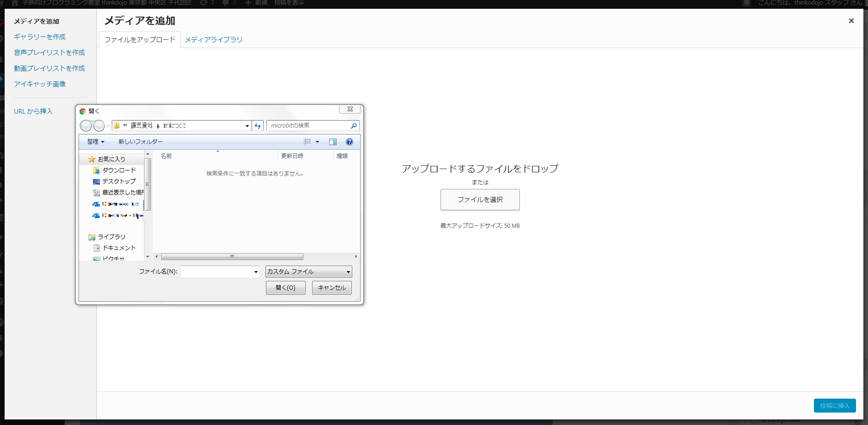
Task: Close the file open dialog
Action: coord(350,109)
